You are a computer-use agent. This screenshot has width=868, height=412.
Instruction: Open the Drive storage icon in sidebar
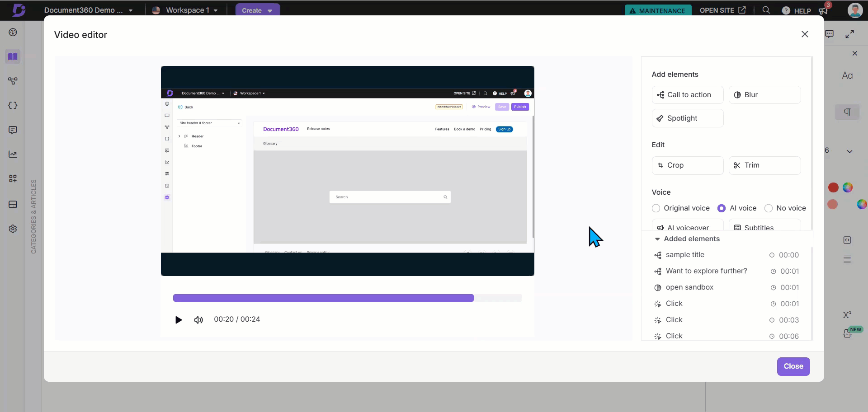[13, 204]
